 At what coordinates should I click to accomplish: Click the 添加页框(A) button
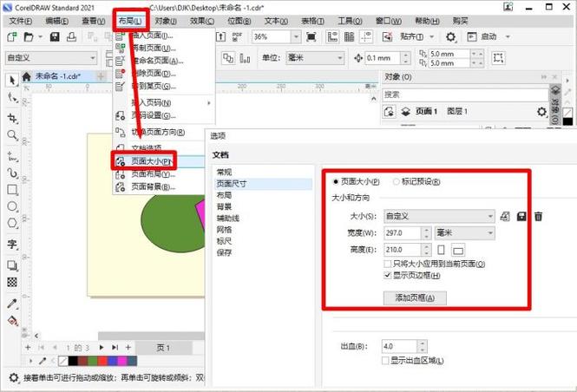point(415,297)
